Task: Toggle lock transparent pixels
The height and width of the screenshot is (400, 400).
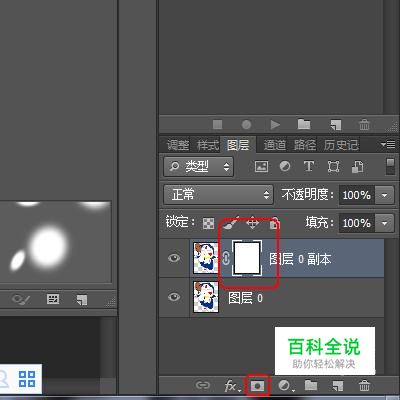Action: [x=209, y=223]
